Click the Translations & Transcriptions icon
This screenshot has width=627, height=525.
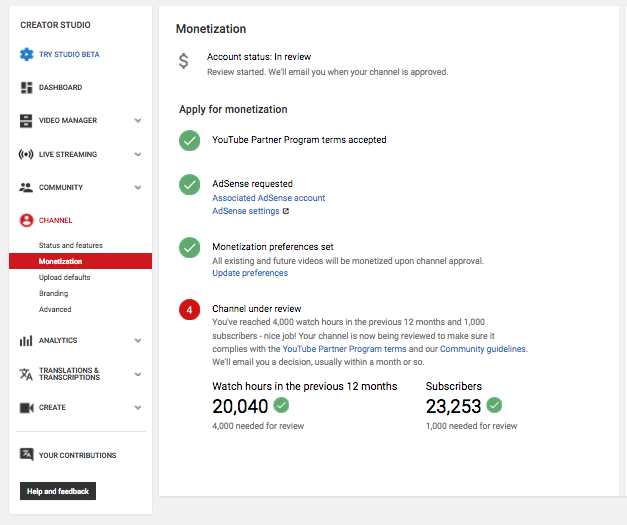click(x=26, y=374)
